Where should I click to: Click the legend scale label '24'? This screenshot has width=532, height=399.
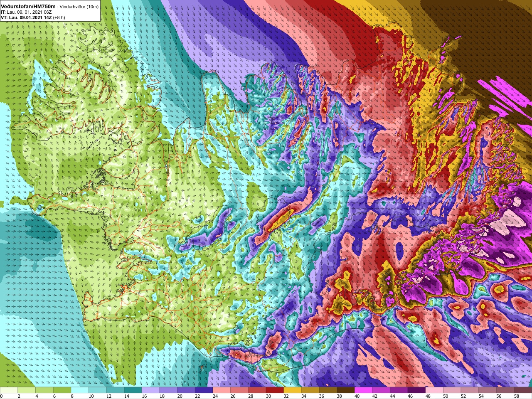(215, 397)
